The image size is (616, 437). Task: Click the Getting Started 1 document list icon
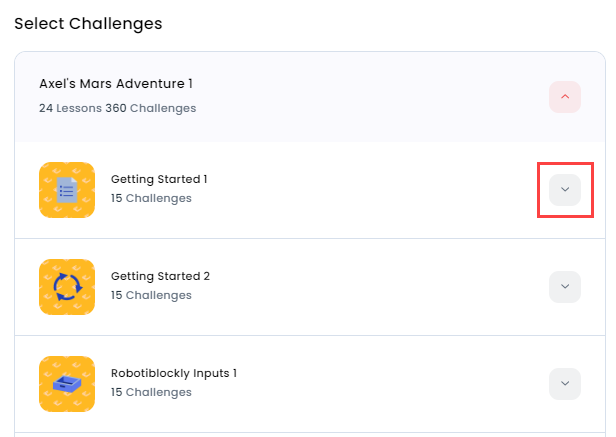coord(67,190)
